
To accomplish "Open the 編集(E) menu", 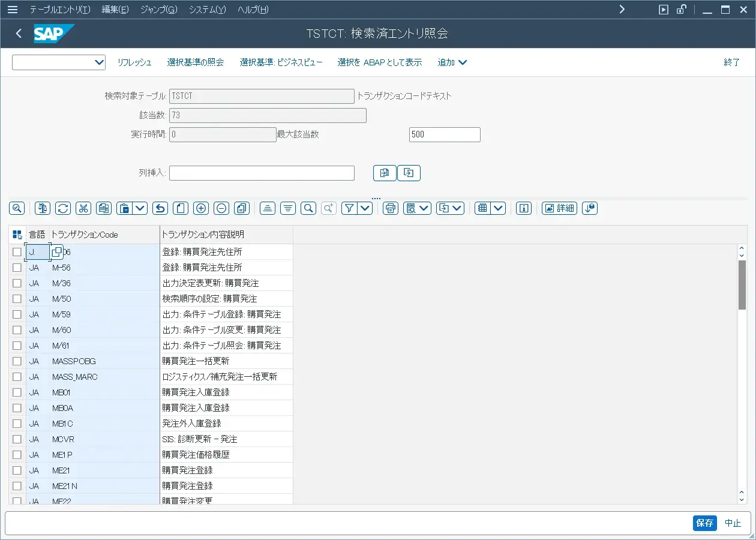I will tap(115, 10).
